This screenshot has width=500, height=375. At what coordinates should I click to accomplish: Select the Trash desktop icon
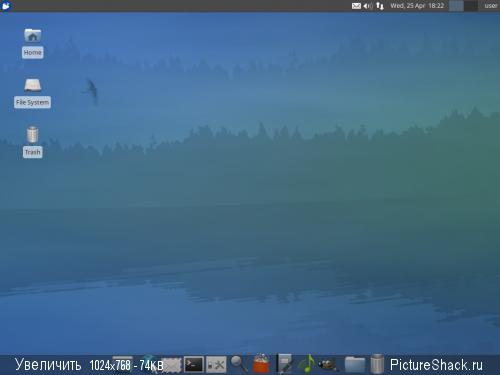[x=32, y=142]
